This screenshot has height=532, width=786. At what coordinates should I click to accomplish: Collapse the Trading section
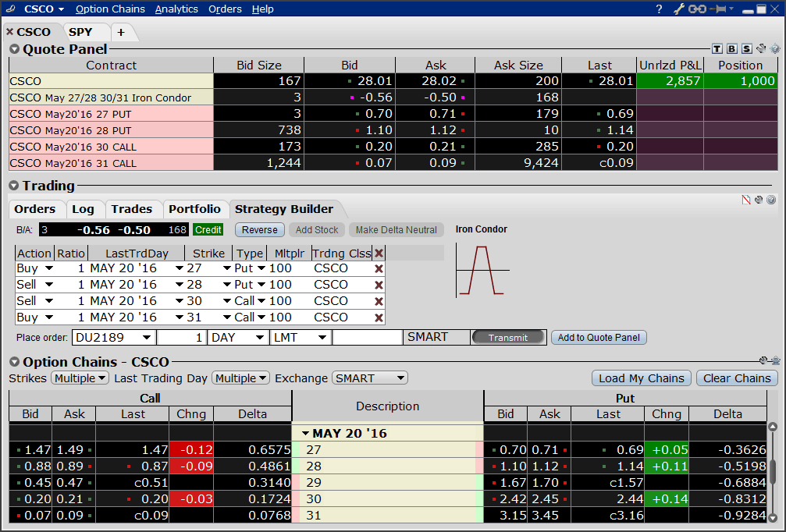(x=14, y=186)
